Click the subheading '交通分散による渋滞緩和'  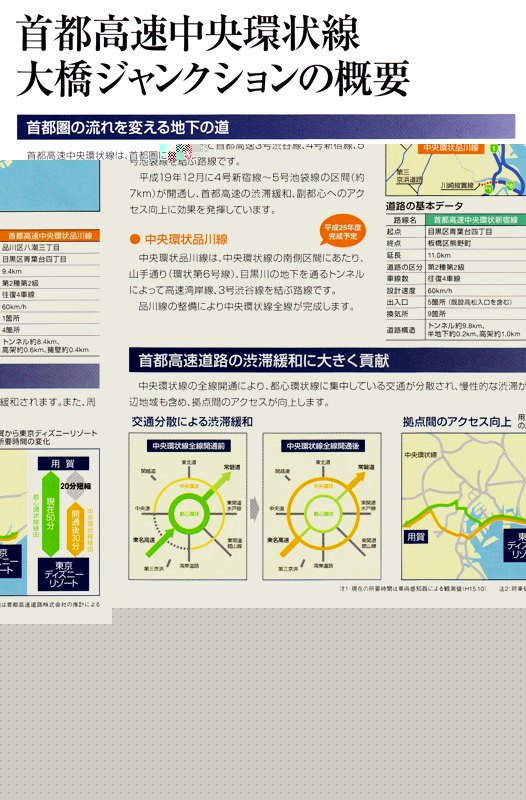click(x=192, y=421)
